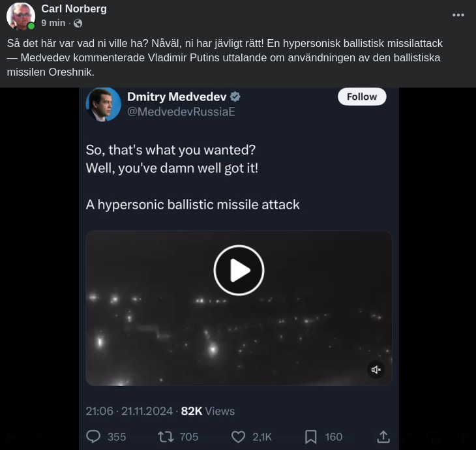The width and height of the screenshot is (476, 450).
Task: Click the Dmitry Medvedev display name
Action: point(176,97)
